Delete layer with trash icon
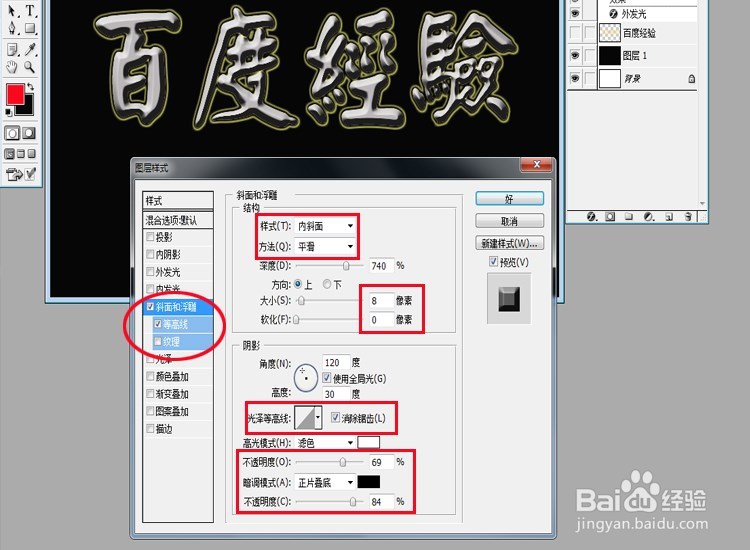The height and width of the screenshot is (550, 750). (x=688, y=217)
